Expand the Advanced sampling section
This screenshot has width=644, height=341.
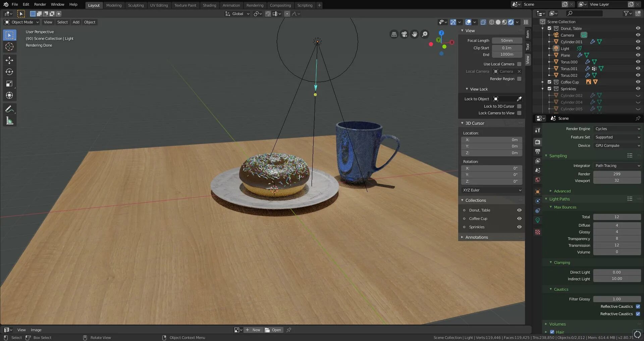(x=562, y=191)
